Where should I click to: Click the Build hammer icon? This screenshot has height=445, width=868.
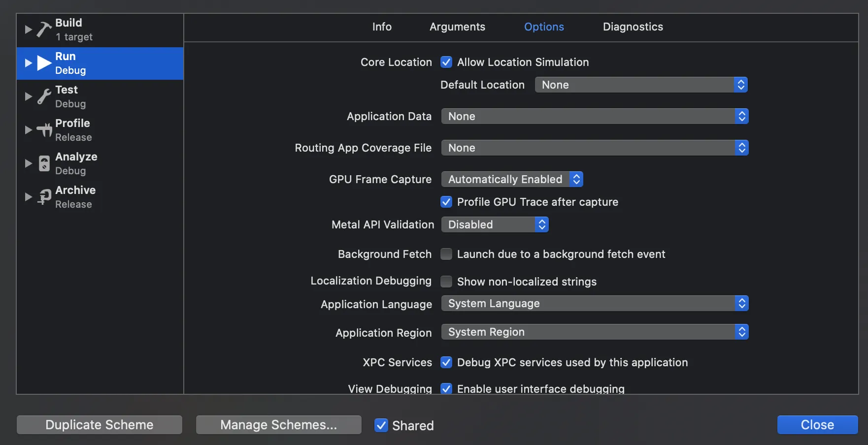(44, 30)
